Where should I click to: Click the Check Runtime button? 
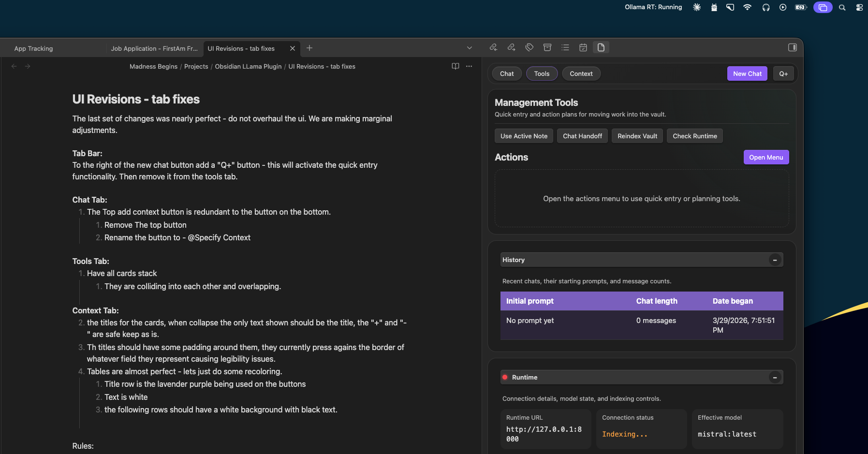(x=695, y=136)
